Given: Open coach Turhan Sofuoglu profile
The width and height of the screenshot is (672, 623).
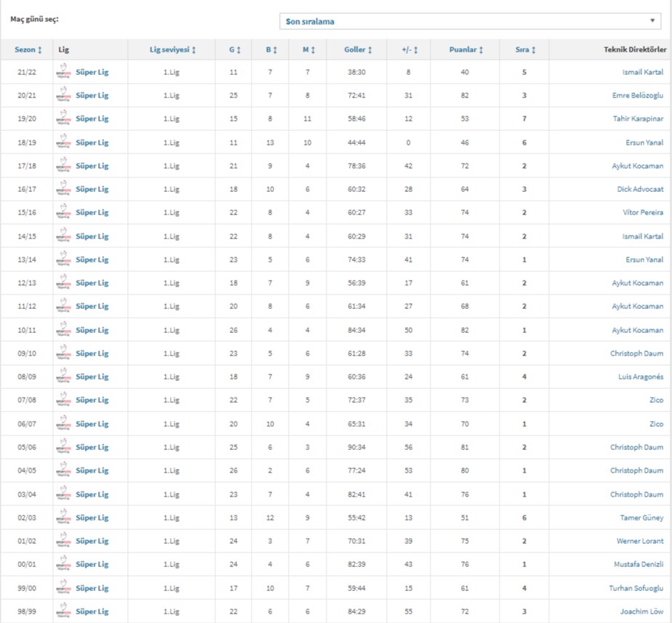Looking at the screenshot, I should pos(636,588).
